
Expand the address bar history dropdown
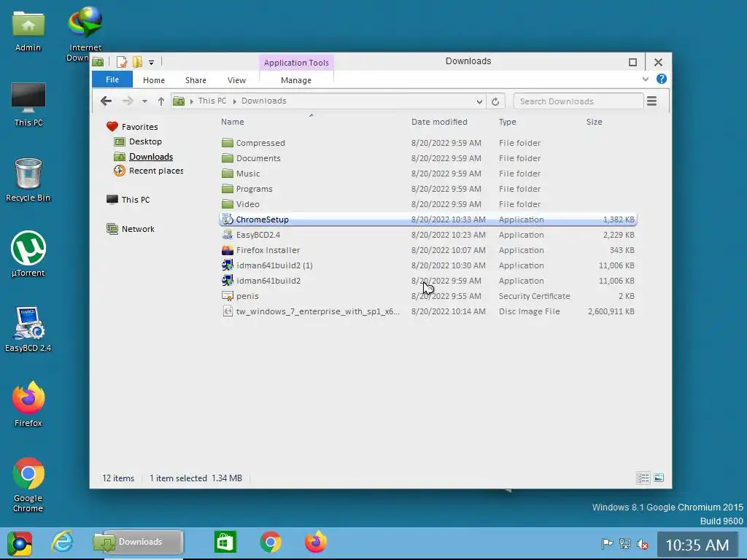tap(479, 101)
